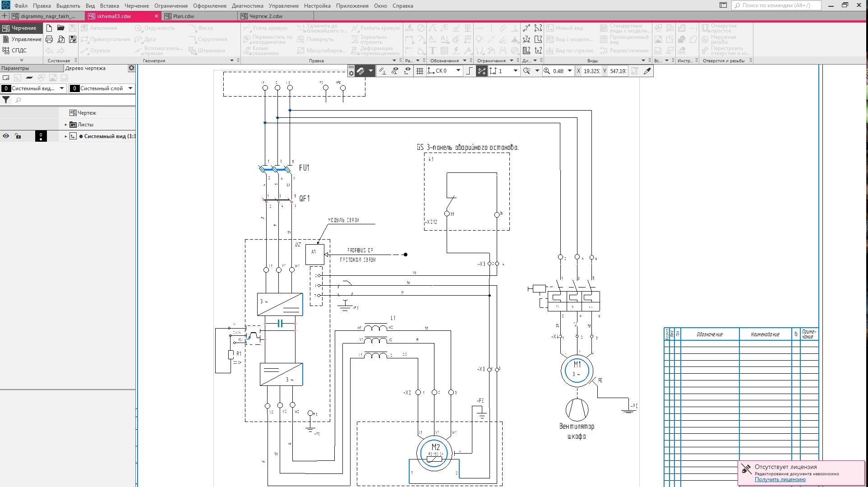
Task: Toggle visibility eye of Системный вид
Action: pyautogui.click(x=6, y=136)
